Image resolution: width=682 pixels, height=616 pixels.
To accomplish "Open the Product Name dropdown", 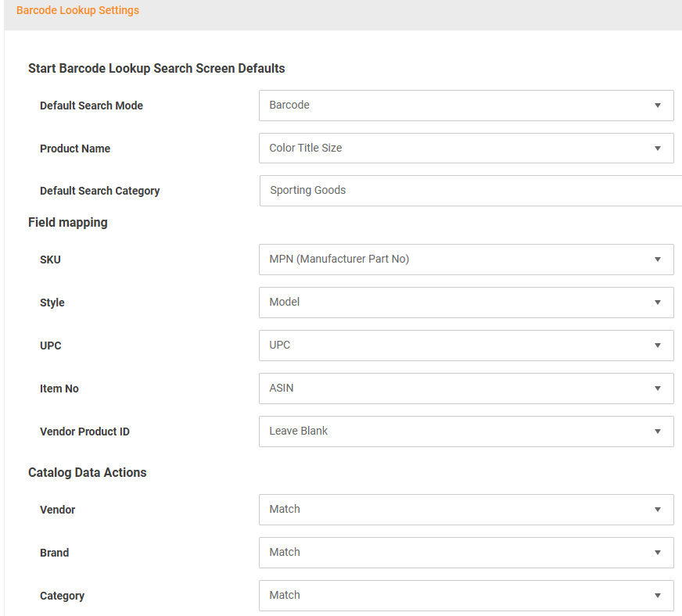I will (466, 149).
